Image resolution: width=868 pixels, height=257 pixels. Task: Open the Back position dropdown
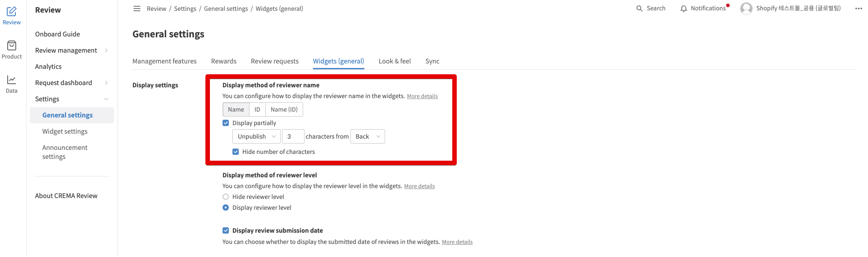point(368,136)
